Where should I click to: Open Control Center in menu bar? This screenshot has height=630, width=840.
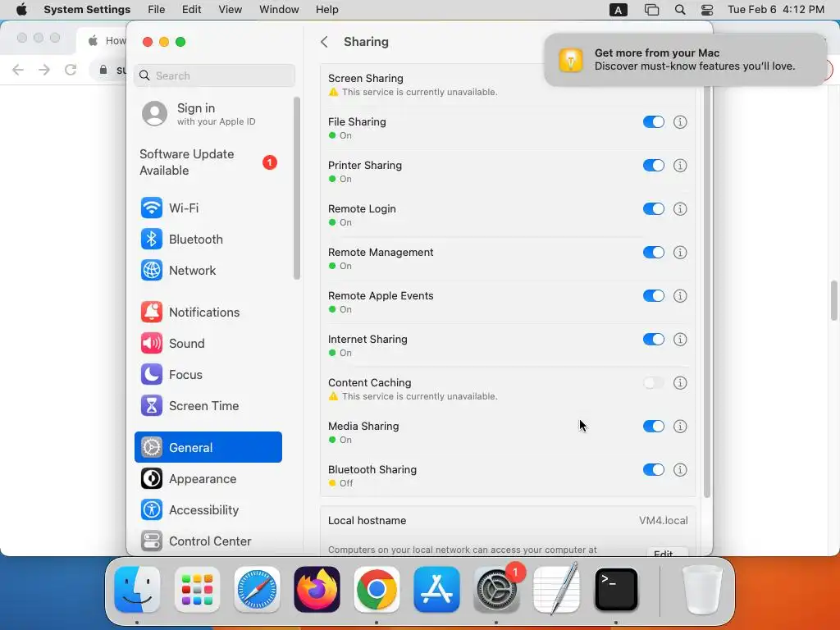(707, 10)
